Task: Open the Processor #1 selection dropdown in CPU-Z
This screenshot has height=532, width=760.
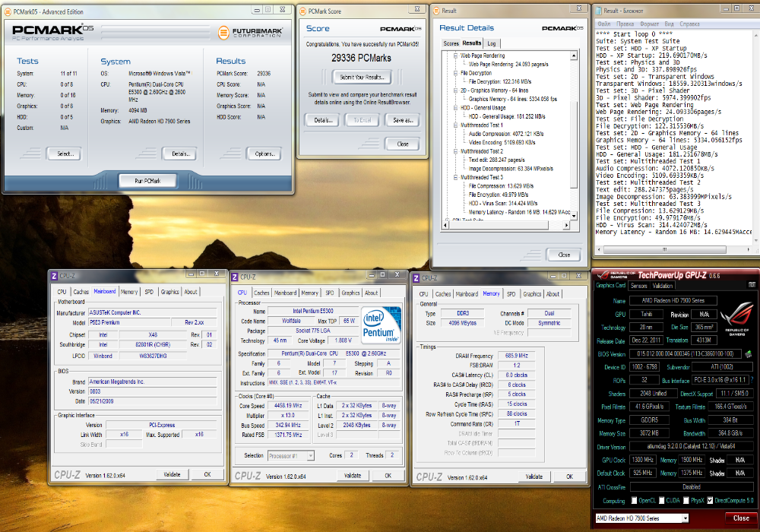Action: (x=310, y=455)
